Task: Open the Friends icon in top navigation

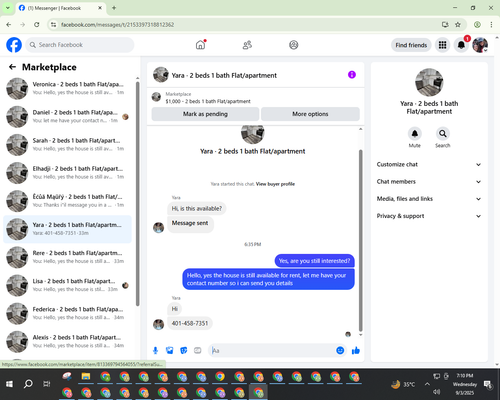Action: pyautogui.click(x=247, y=45)
